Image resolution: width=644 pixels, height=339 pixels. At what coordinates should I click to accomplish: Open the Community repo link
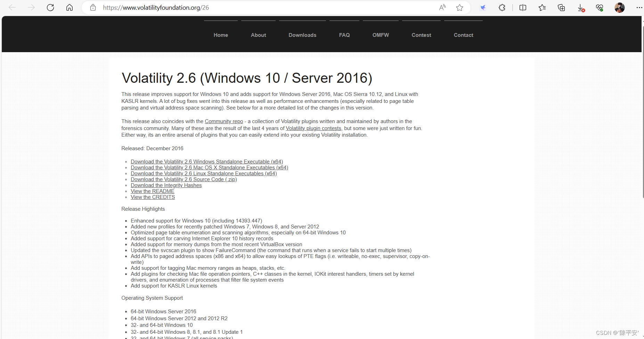(x=223, y=121)
